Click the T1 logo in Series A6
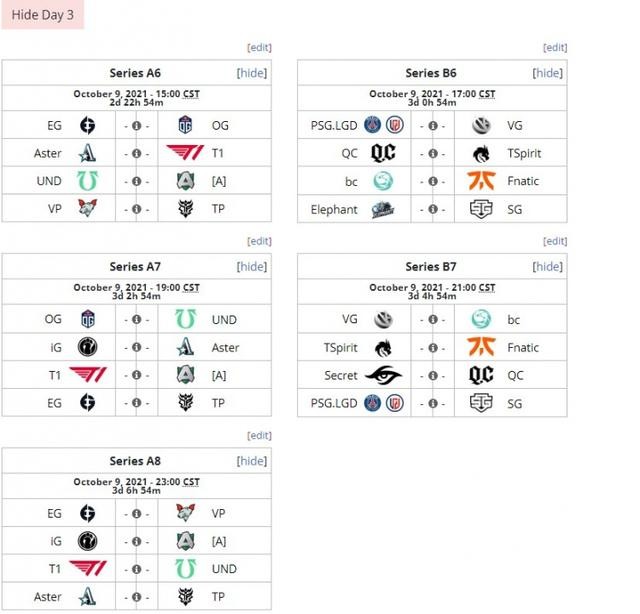 click(x=186, y=154)
